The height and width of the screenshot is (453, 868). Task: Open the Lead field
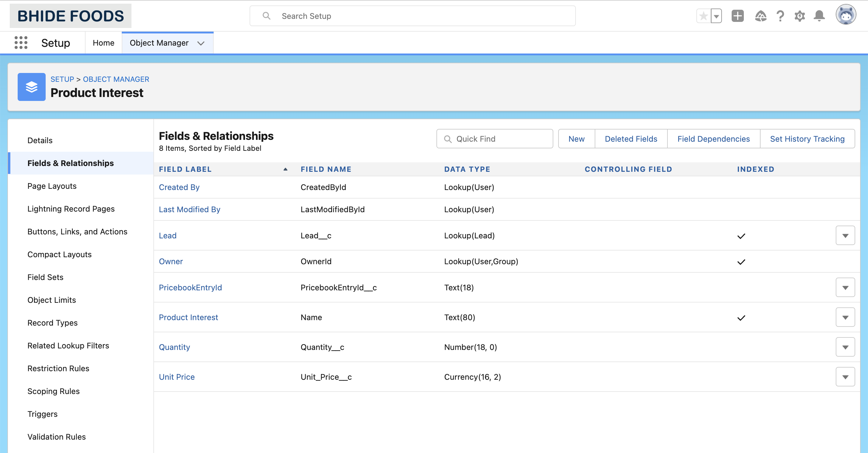tap(167, 236)
